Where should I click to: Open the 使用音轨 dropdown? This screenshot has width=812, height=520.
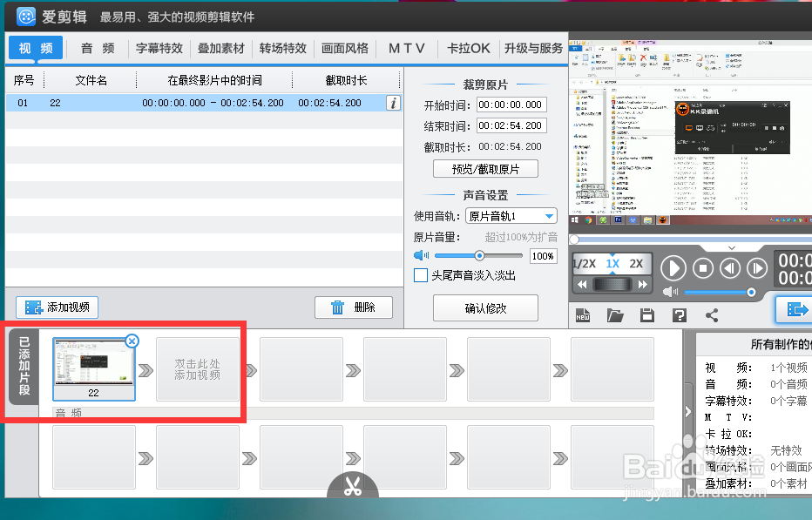pos(511,216)
